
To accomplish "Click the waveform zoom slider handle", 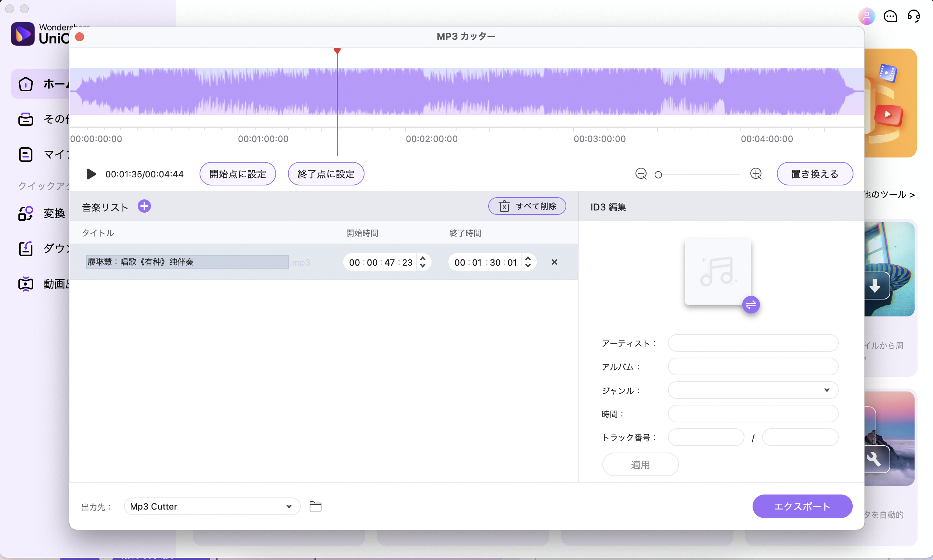I will (658, 175).
